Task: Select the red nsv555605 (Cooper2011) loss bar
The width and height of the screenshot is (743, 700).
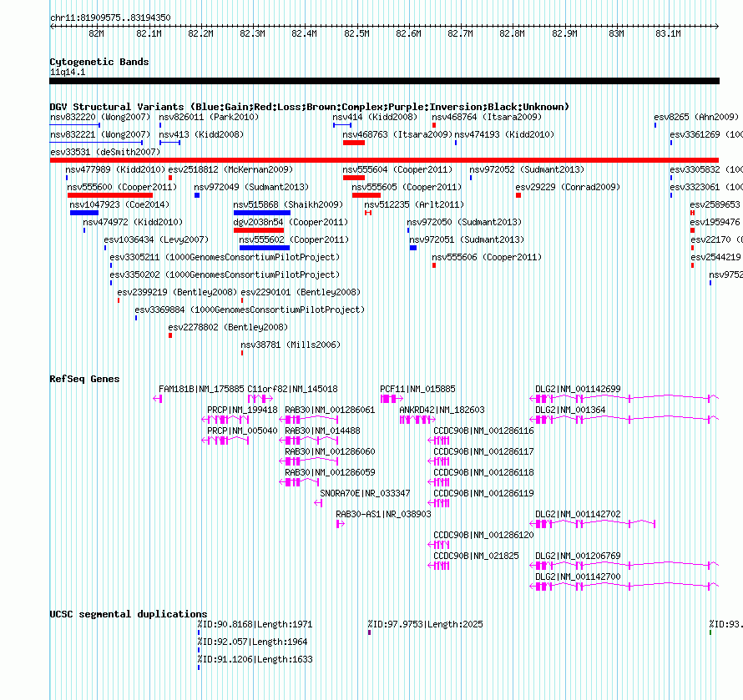Action: [x=366, y=195]
